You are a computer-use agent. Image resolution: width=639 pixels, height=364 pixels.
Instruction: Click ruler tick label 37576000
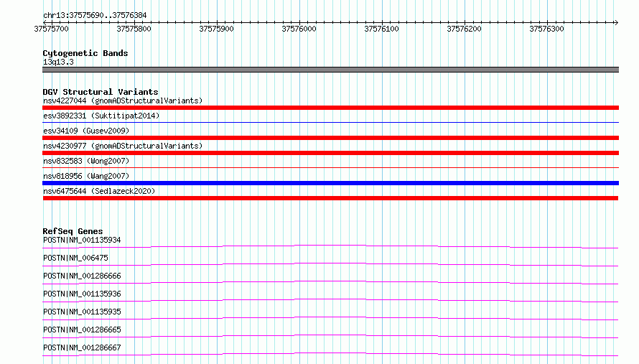coord(299,29)
